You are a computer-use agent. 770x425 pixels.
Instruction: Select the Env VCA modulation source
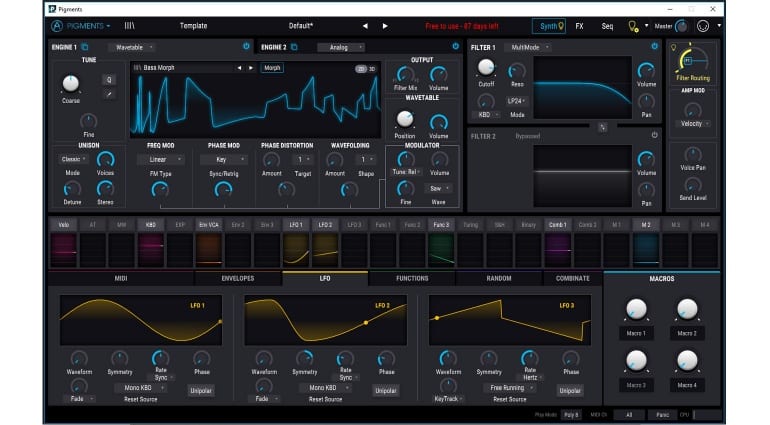click(x=209, y=225)
